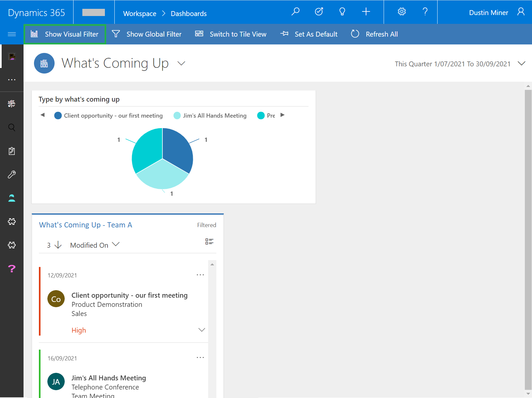This screenshot has height=398, width=532.
Task: Click the help question mark in header
Action: 425,12
